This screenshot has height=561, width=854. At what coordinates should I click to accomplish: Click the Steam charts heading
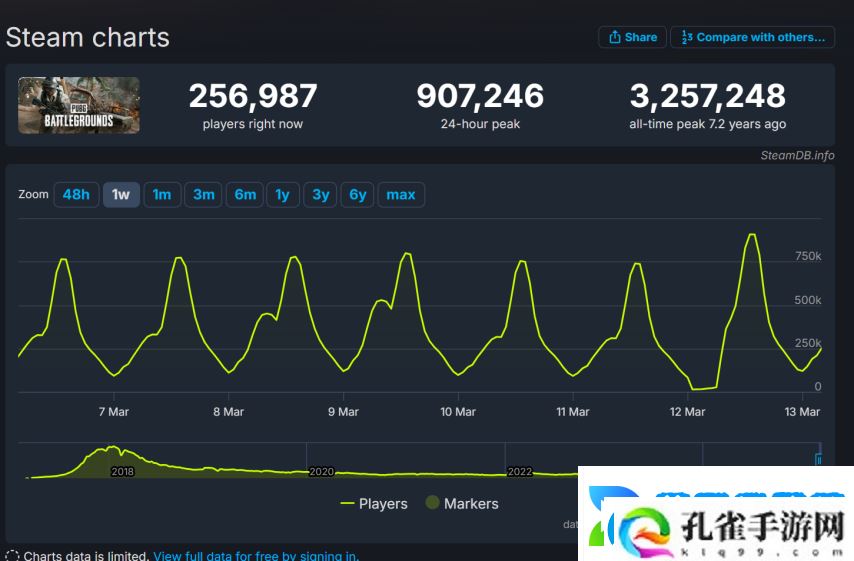point(88,38)
